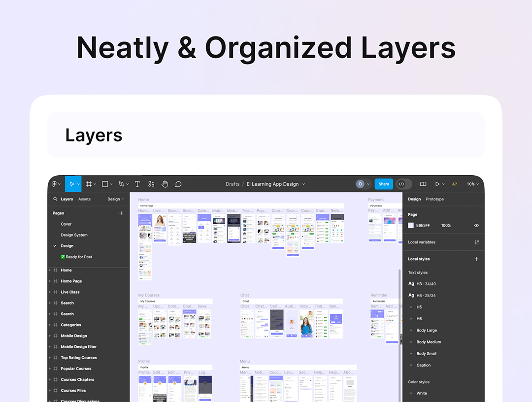Toggle page background color visibility eye
The height and width of the screenshot is (402, 532).
[x=476, y=225]
